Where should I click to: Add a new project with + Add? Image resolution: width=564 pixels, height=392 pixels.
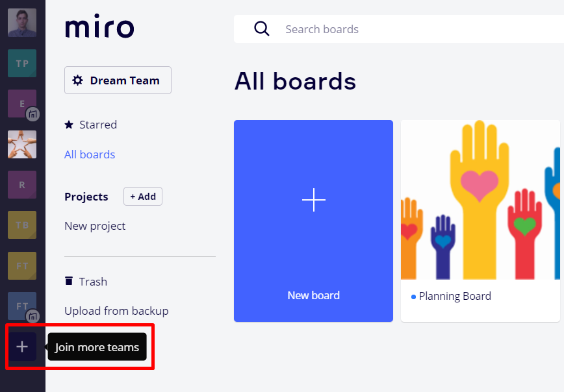pos(143,197)
